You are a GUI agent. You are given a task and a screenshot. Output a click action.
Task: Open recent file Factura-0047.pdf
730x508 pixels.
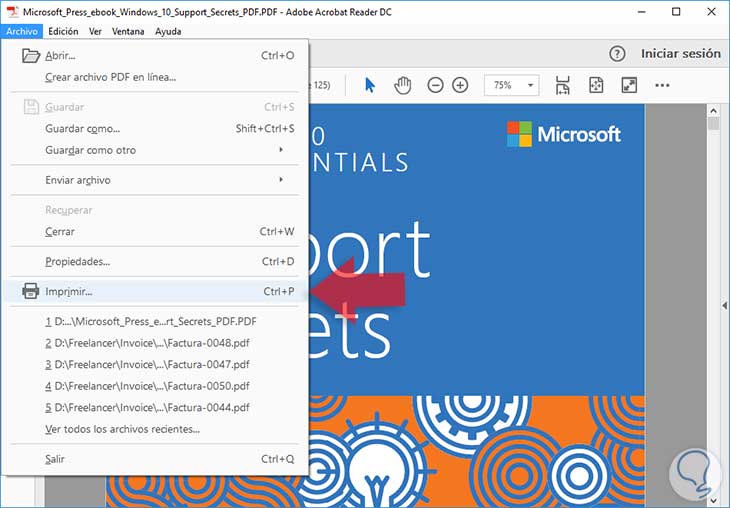click(147, 365)
